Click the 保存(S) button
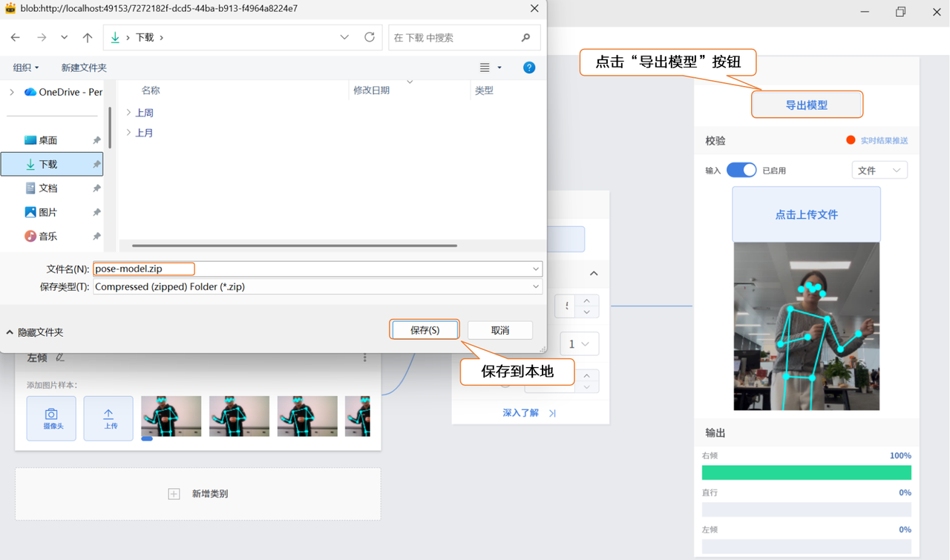 click(425, 330)
